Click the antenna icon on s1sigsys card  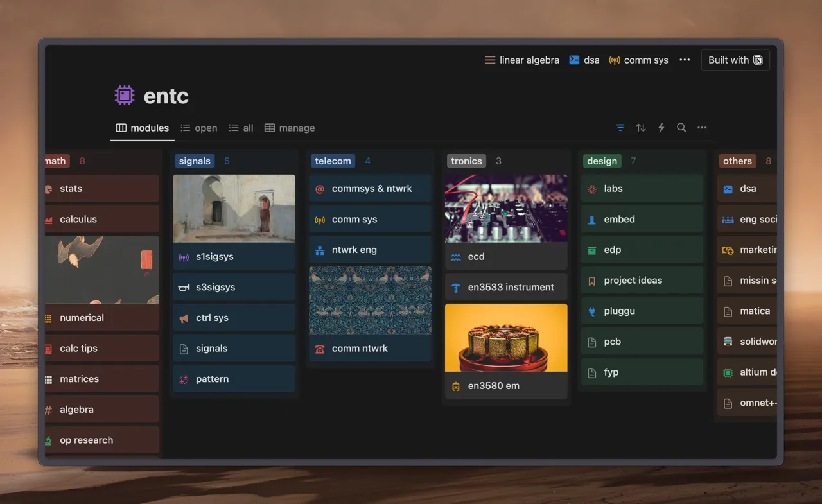184,257
